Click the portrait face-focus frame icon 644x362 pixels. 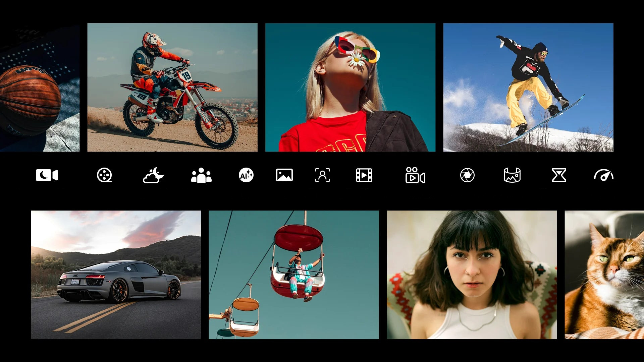322,175
